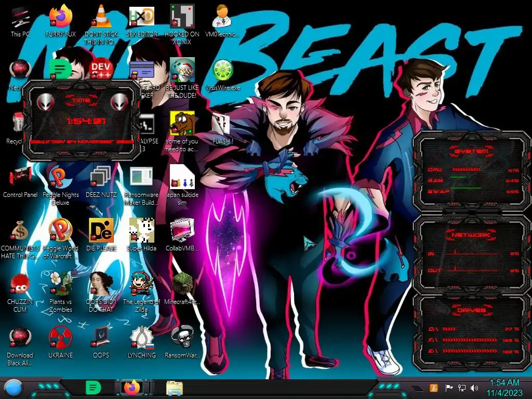Click the volume speaker tray icon
The image size is (532, 399).
474,388
